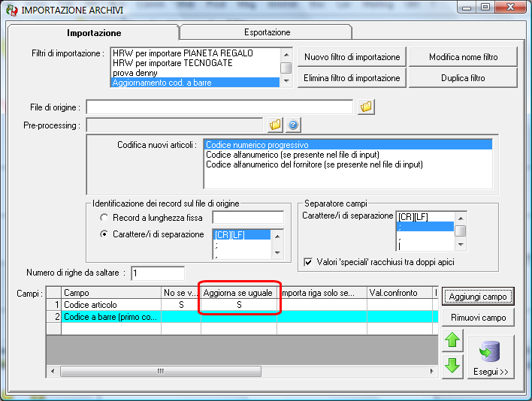Click Modifica nome filtro button

point(463,57)
